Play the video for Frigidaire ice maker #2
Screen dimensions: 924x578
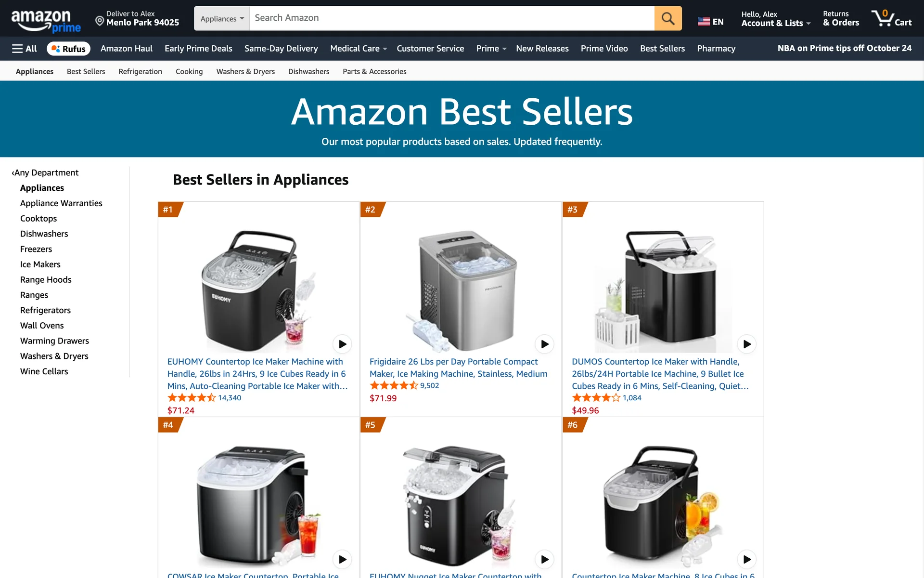coord(544,344)
